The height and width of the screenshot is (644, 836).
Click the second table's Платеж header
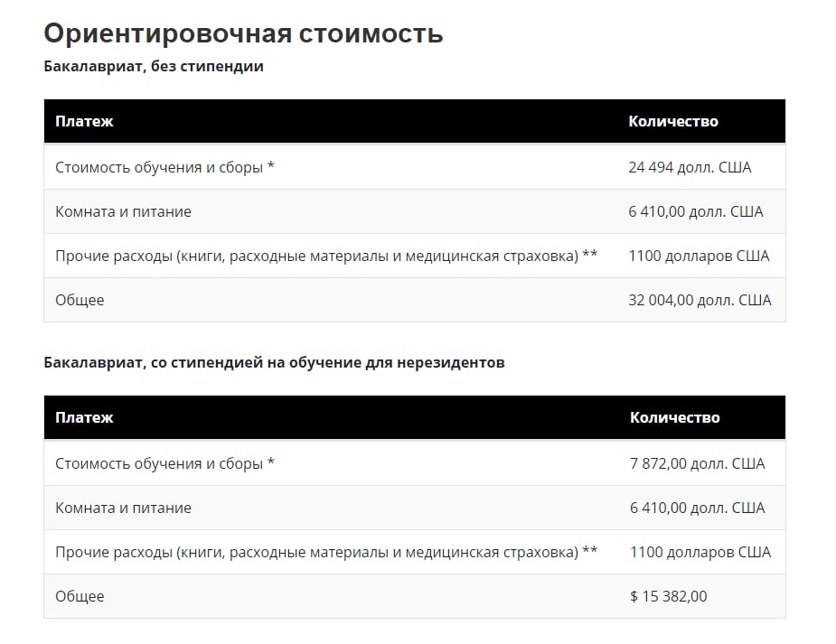(x=84, y=417)
